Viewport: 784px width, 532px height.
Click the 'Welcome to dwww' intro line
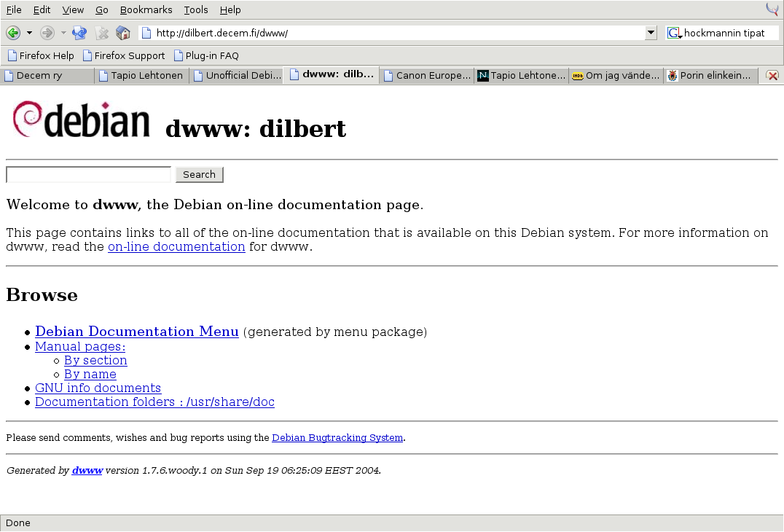point(215,205)
